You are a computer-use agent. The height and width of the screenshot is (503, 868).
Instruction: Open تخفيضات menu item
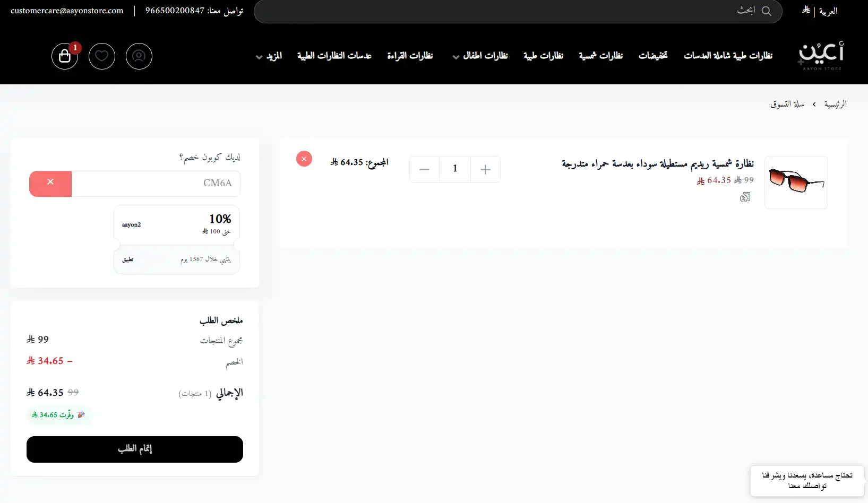pos(653,56)
